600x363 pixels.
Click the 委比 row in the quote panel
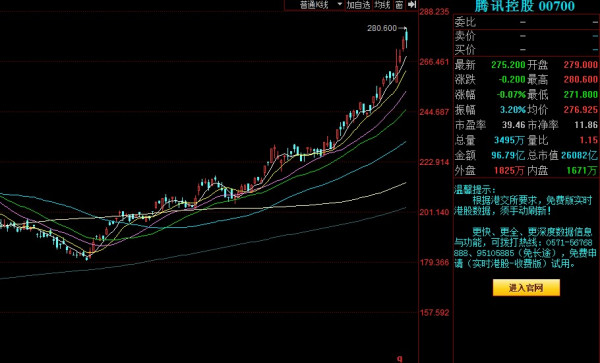click(x=526, y=22)
